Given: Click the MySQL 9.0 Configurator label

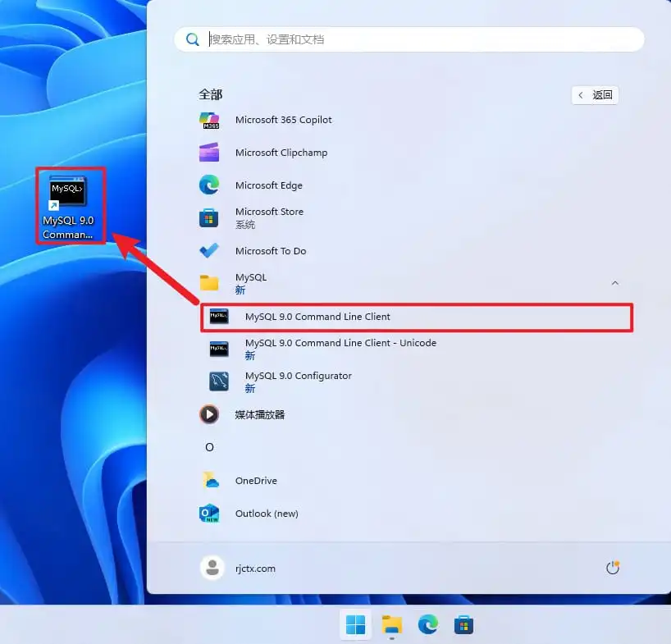Looking at the screenshot, I should click(x=299, y=376).
